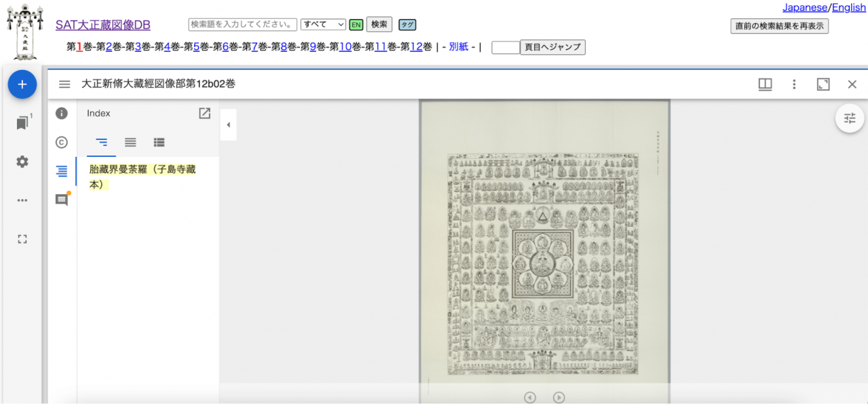Click the SAT logo image
The width and height of the screenshot is (868, 404).
[x=26, y=32]
